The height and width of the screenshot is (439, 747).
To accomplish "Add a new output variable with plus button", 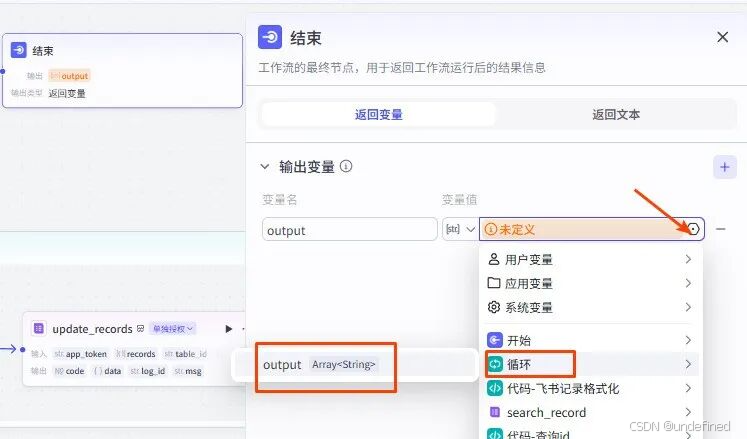I will pyautogui.click(x=725, y=167).
